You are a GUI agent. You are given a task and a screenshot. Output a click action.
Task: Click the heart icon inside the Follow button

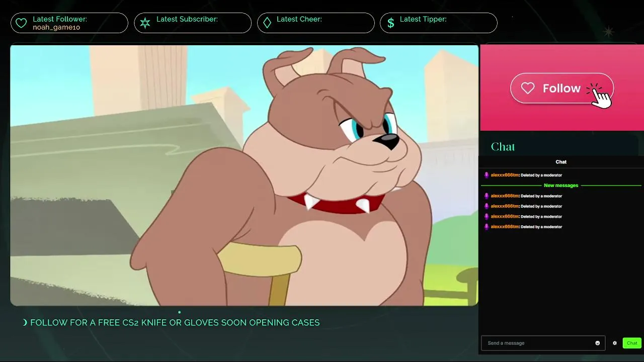(528, 88)
